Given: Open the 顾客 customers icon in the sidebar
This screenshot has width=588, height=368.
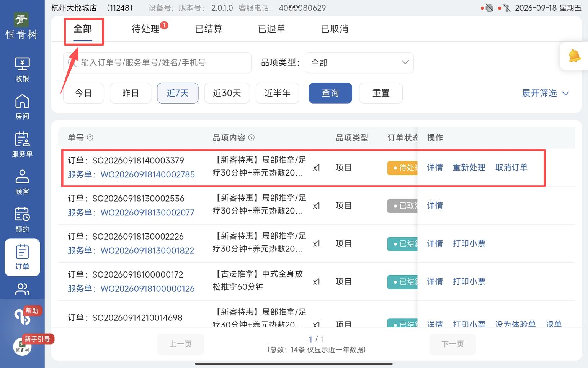Looking at the screenshot, I should click(x=22, y=182).
